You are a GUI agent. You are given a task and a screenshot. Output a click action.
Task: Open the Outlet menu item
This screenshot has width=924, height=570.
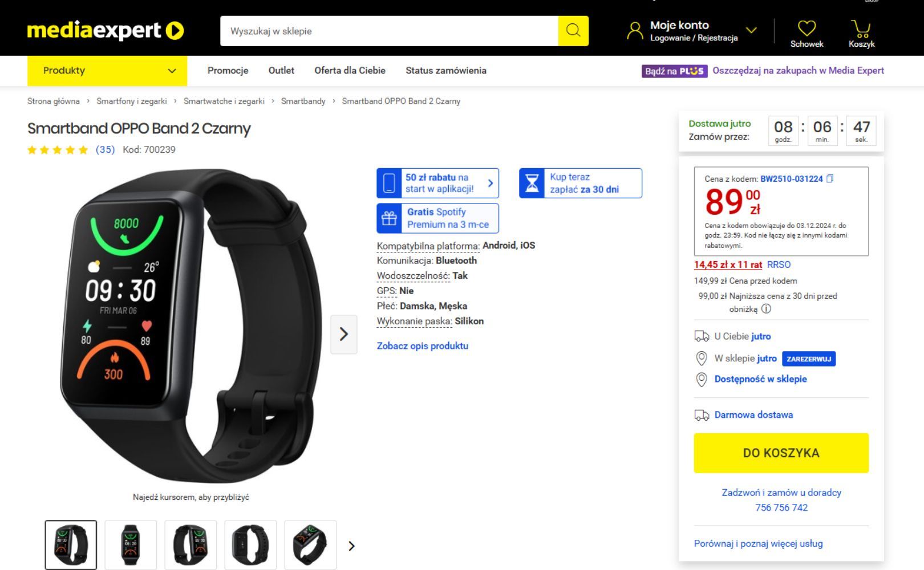281,71
